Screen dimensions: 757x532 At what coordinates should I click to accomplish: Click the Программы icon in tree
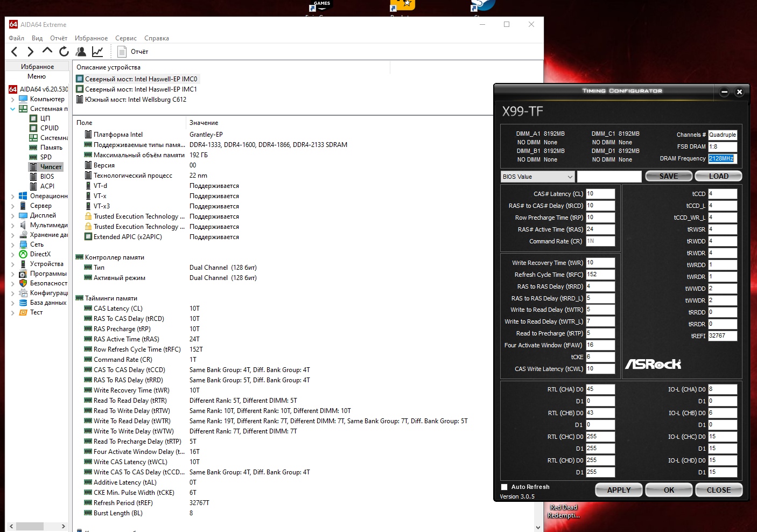pos(23,274)
